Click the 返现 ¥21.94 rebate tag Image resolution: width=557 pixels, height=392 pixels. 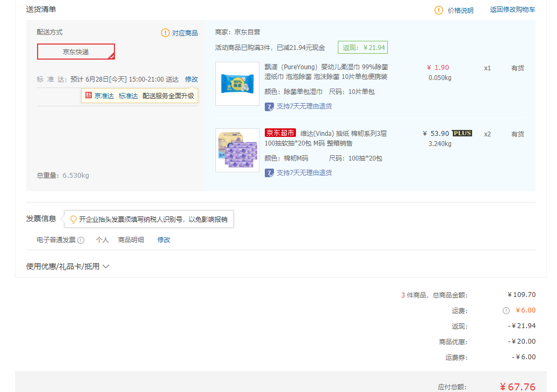pyautogui.click(x=363, y=47)
